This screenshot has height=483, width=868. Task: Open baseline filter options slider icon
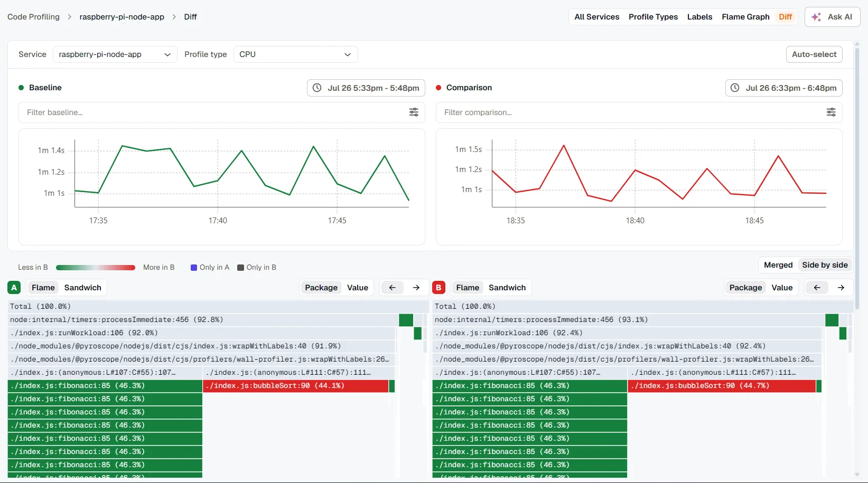(414, 112)
